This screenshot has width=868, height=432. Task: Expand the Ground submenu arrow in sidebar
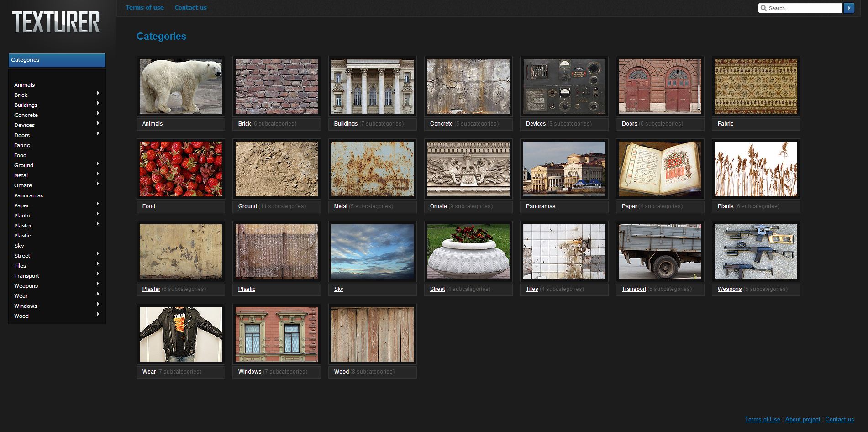point(98,163)
